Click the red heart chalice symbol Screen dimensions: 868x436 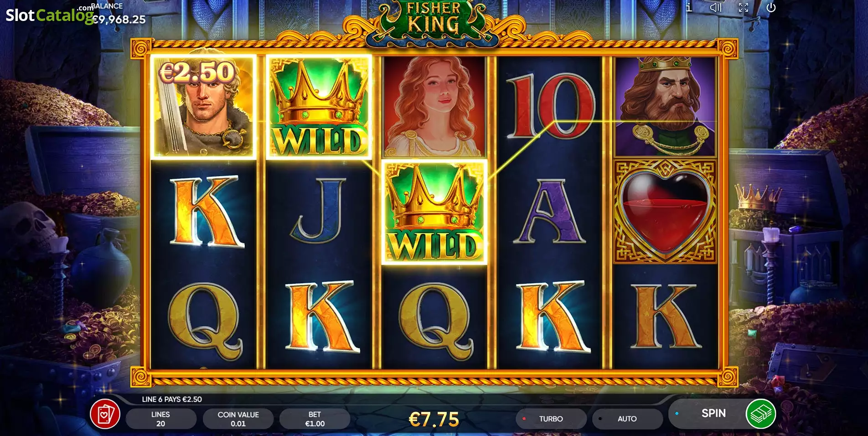(x=665, y=211)
